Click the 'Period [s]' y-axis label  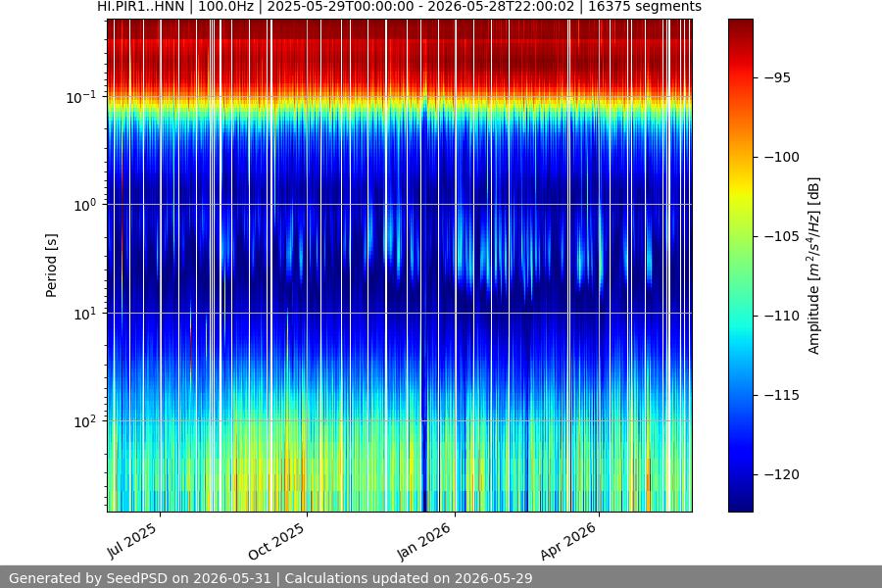tap(51, 266)
